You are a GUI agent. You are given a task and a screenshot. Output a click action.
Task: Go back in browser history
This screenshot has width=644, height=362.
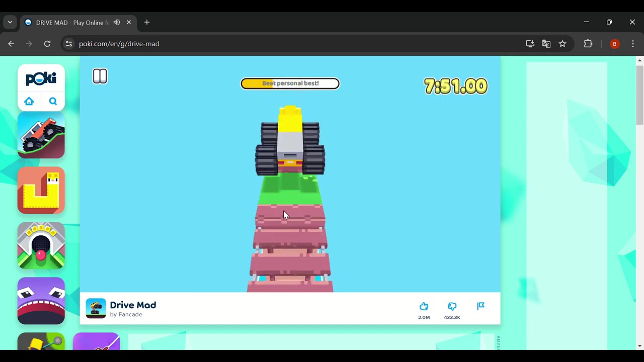click(x=11, y=44)
